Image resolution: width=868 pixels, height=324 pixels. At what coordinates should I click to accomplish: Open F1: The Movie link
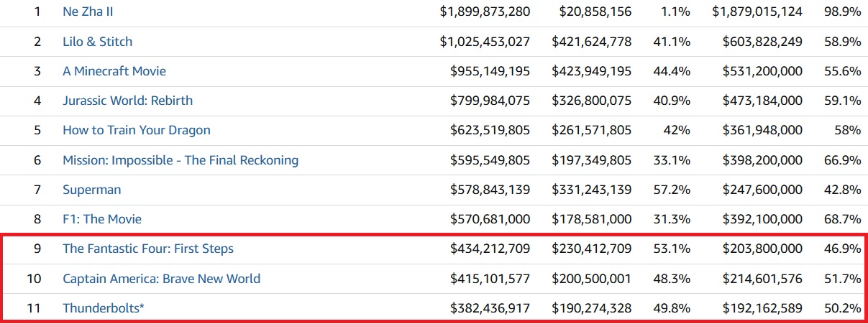102,219
